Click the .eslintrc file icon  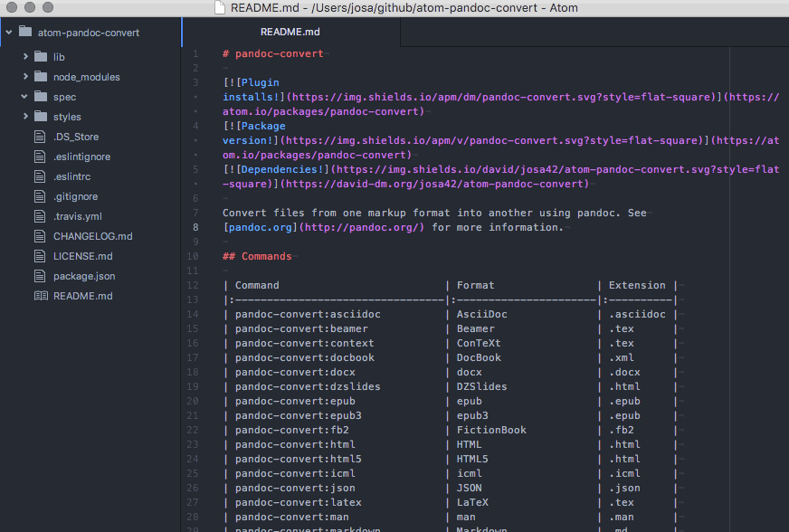[40, 176]
